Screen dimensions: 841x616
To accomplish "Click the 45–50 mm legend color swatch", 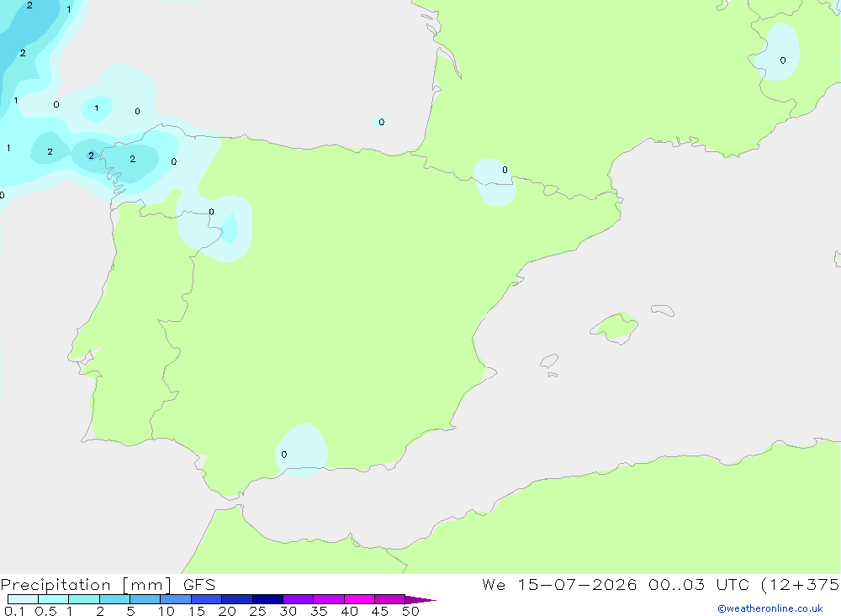I will pos(390,599).
